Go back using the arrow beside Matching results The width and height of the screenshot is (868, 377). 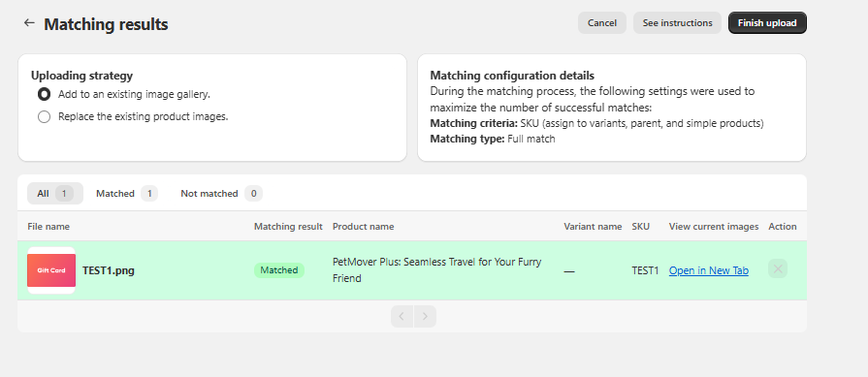coord(29,22)
